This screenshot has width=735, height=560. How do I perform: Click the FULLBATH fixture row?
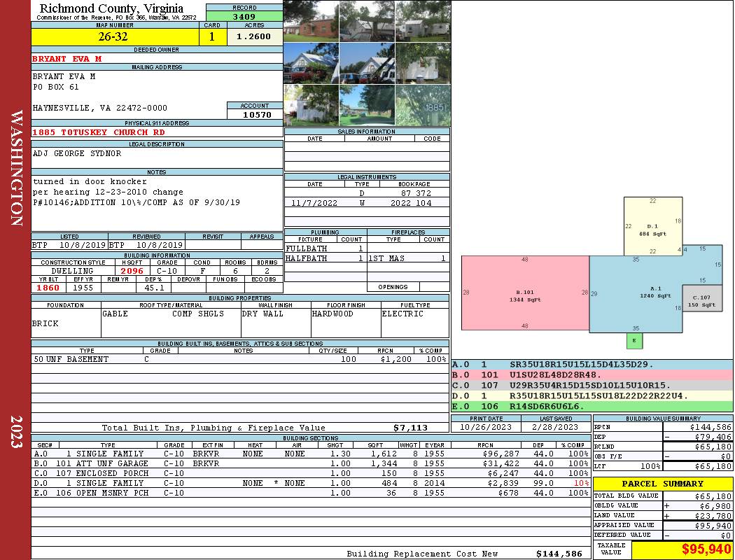tap(325, 248)
